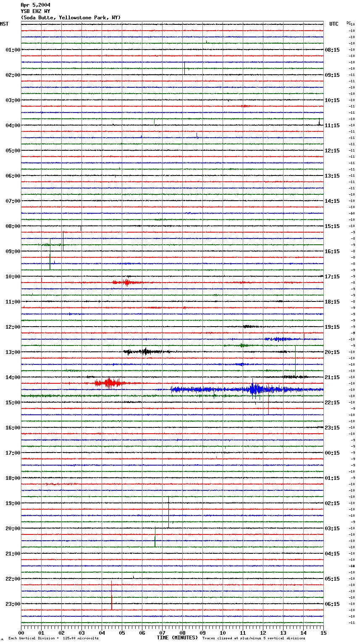Image resolution: width=357 pixels, height=644 pixels.
Task: Click the large blue seismic event after 14:00
Action: [247, 390]
